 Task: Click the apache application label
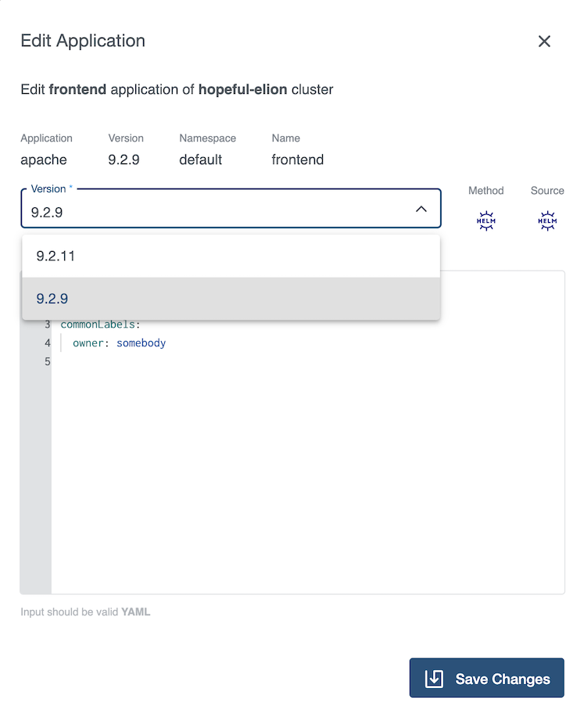tap(44, 160)
